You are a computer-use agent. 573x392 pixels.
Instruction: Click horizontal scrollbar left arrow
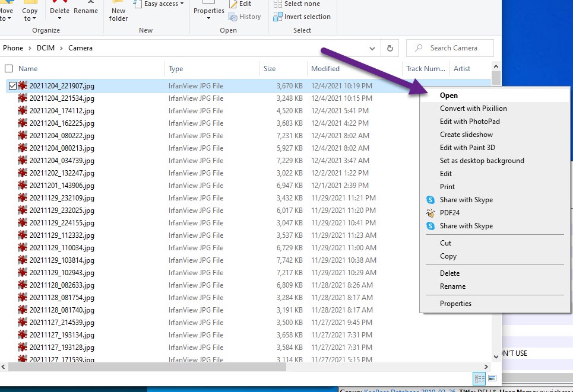point(4,367)
